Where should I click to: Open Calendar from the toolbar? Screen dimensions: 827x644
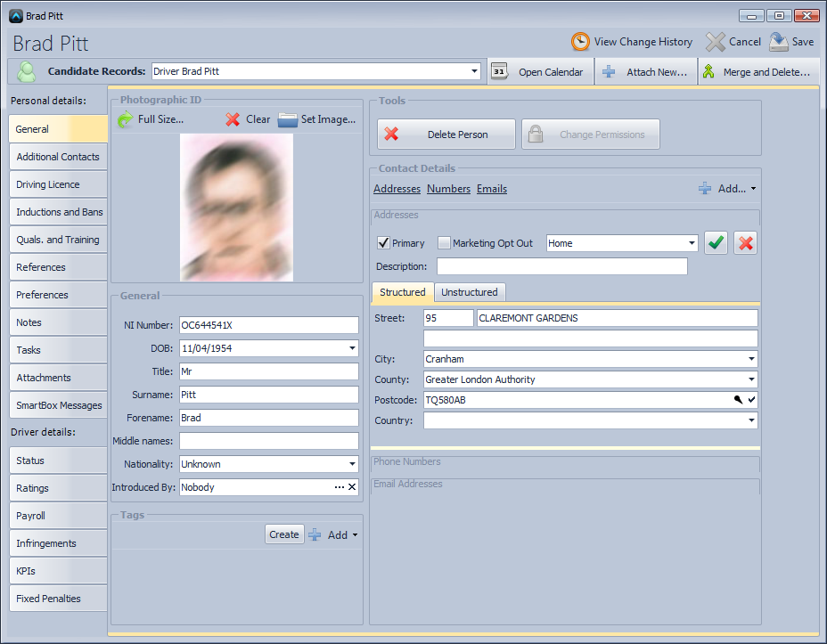click(540, 72)
